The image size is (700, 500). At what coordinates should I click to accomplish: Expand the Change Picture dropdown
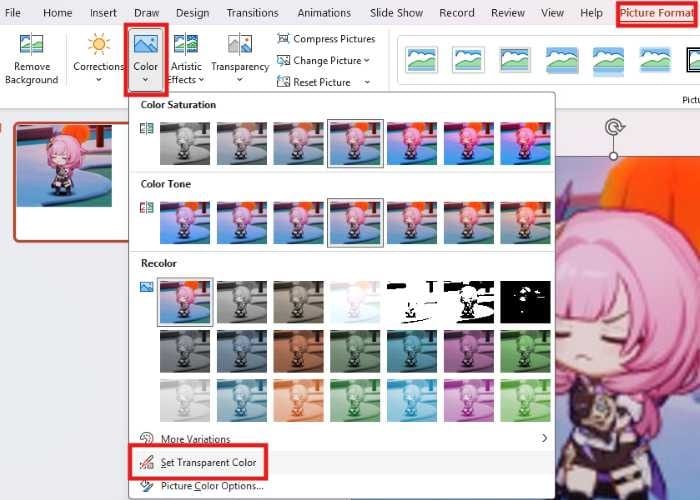(366, 61)
